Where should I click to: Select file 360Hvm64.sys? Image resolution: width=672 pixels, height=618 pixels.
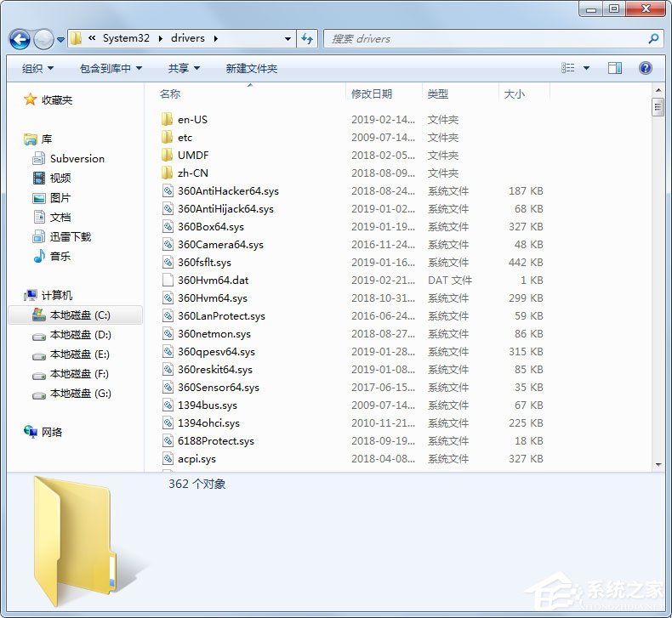click(x=213, y=298)
